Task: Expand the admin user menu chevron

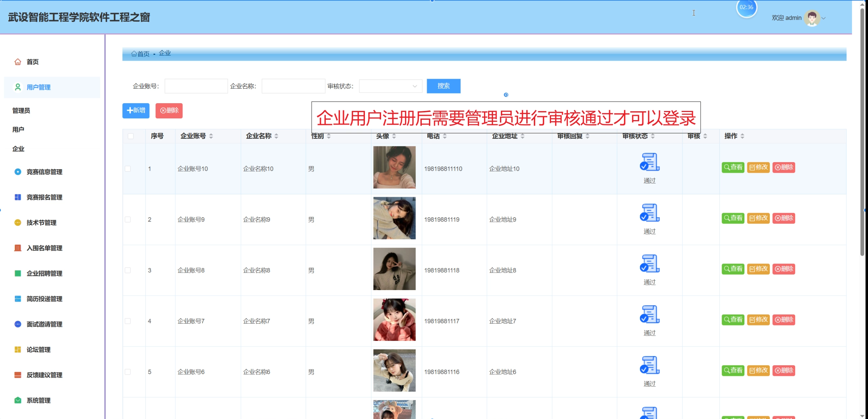Action: [824, 18]
